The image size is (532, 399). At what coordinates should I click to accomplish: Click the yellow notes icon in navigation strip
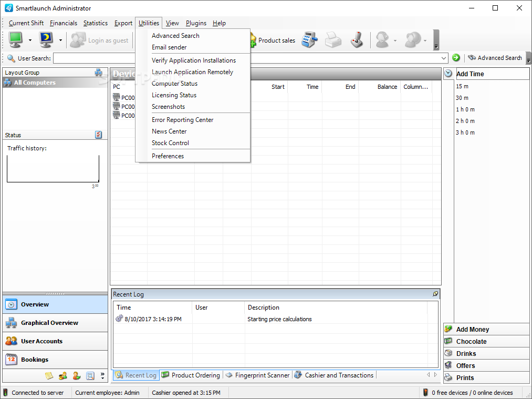pos(49,375)
